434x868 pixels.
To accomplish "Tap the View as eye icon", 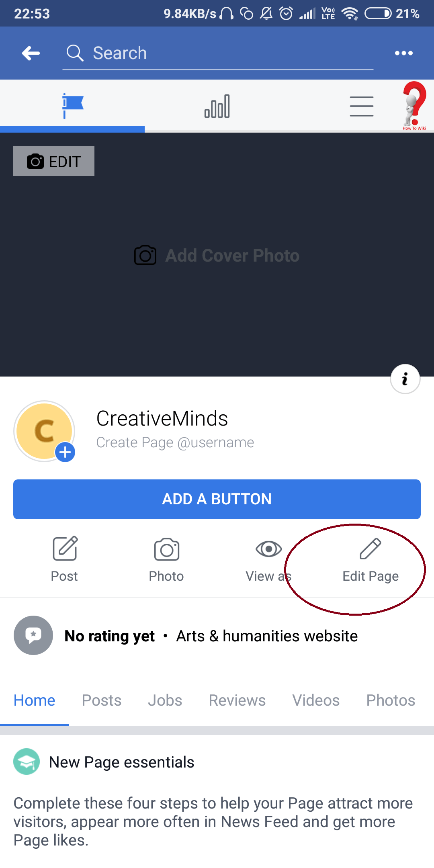I will 268,549.
